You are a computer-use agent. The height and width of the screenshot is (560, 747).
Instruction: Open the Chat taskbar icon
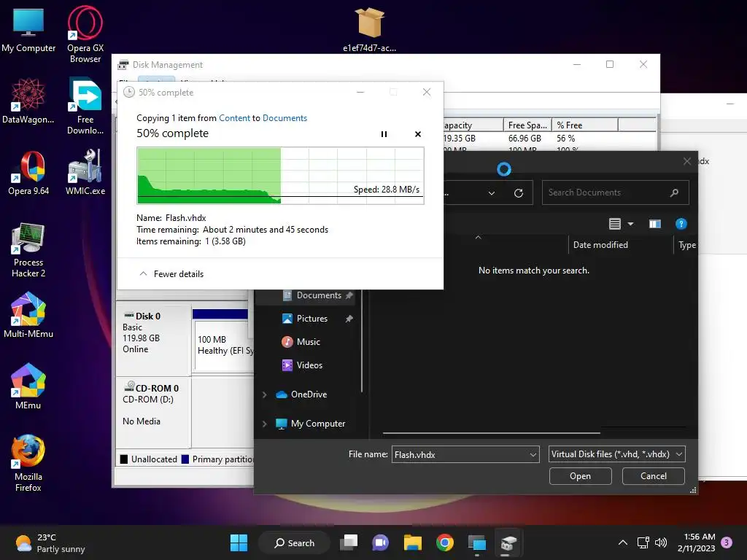[380, 542]
